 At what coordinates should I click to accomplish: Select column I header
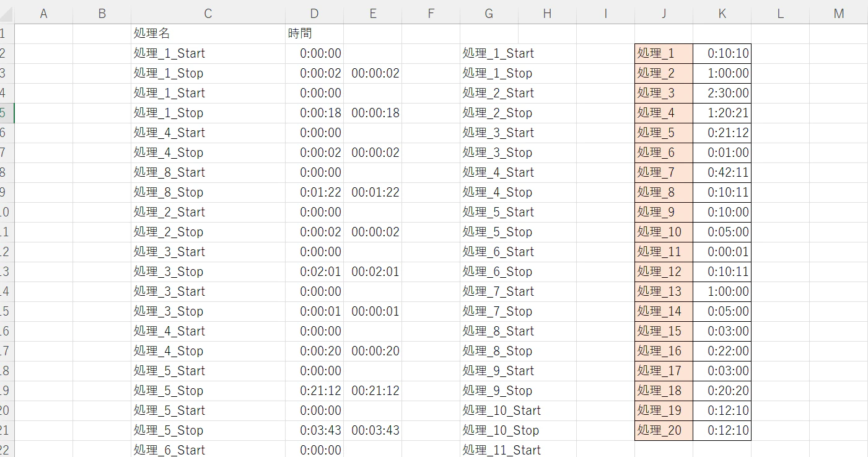[x=605, y=14]
